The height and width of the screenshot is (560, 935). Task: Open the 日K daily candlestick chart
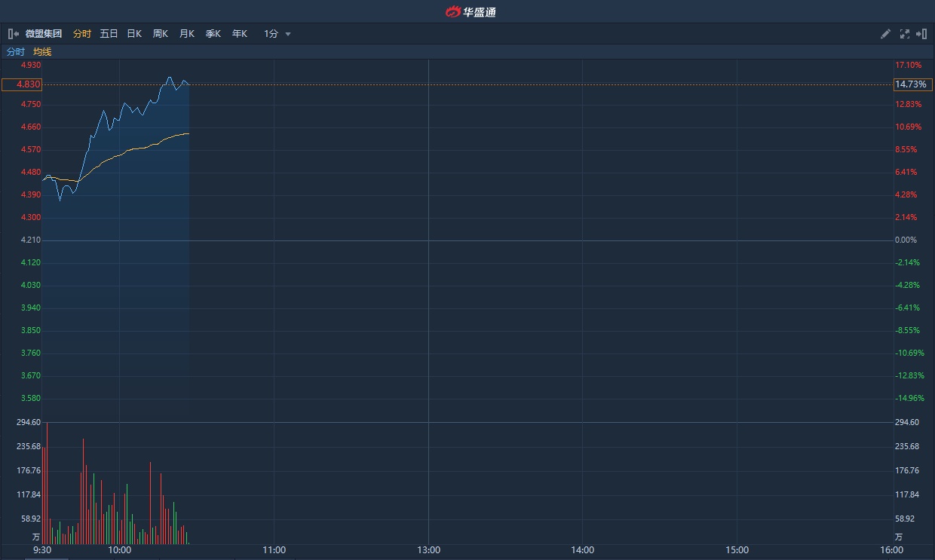pyautogui.click(x=134, y=34)
